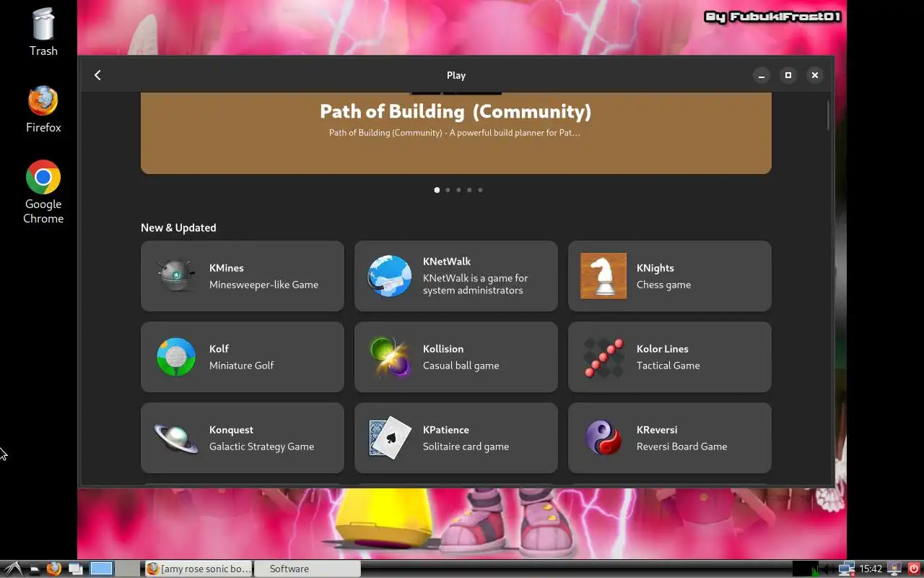Open the KNights chess knight icon
The image size is (924, 578).
point(603,276)
